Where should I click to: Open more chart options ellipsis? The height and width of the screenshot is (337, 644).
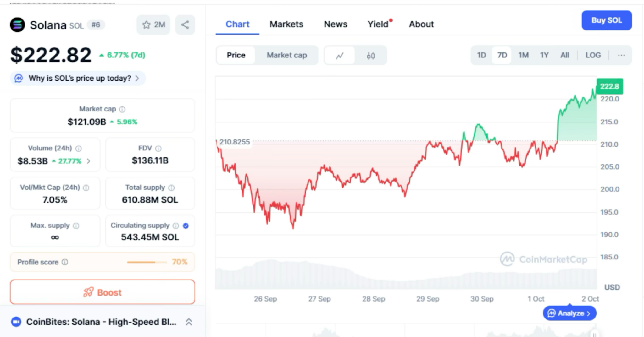[621, 55]
